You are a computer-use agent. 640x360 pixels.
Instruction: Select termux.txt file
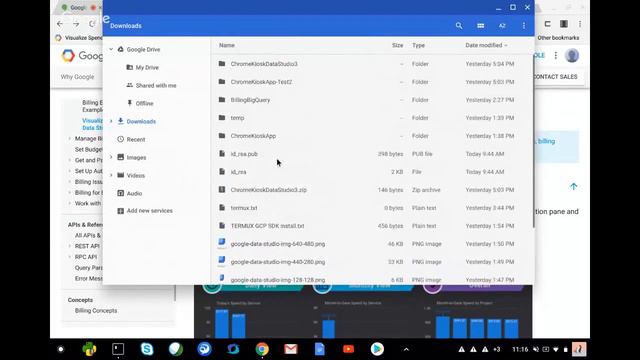coord(371,208)
